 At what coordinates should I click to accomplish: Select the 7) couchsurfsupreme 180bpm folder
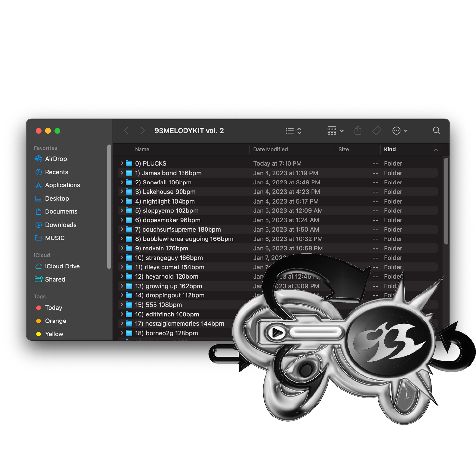[178, 230]
